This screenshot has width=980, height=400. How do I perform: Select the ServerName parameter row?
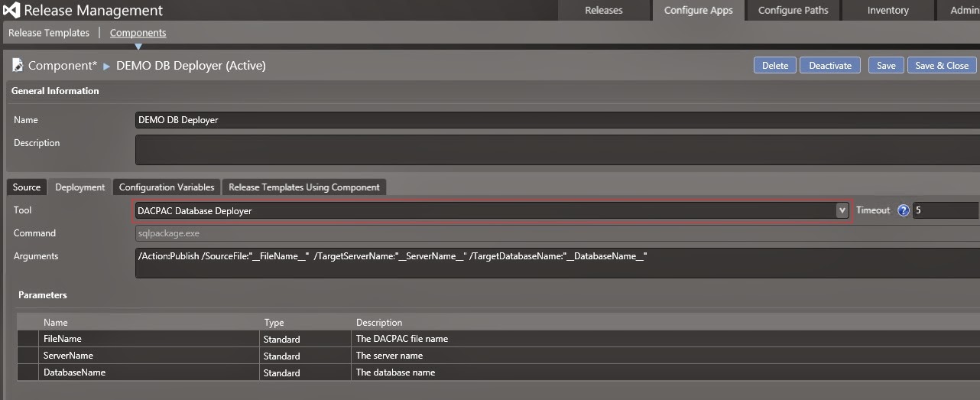498,356
